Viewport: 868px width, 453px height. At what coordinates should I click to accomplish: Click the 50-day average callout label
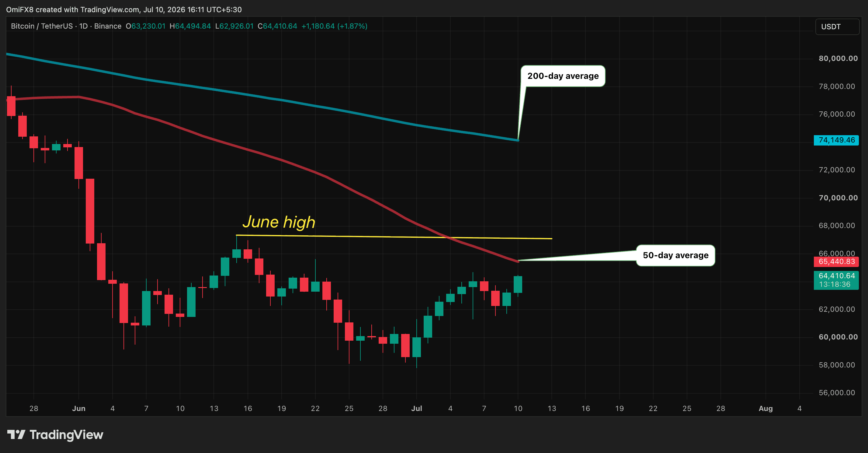point(675,255)
